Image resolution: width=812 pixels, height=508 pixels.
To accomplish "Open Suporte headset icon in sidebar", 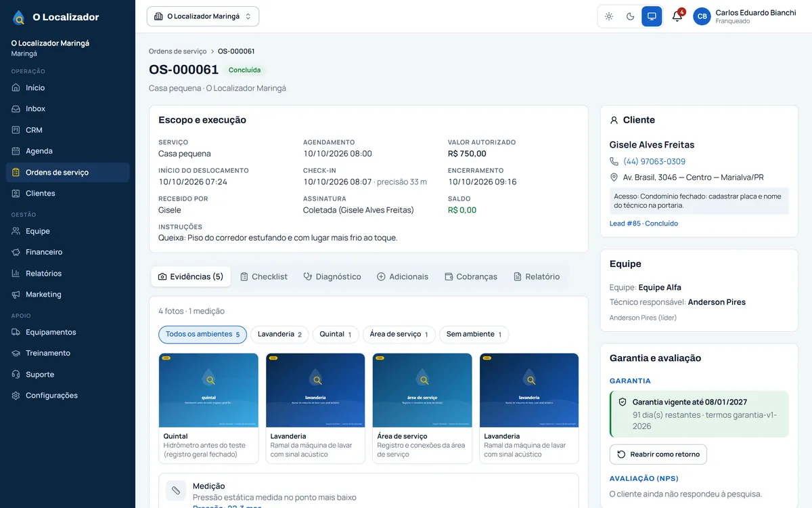I will [16, 375].
